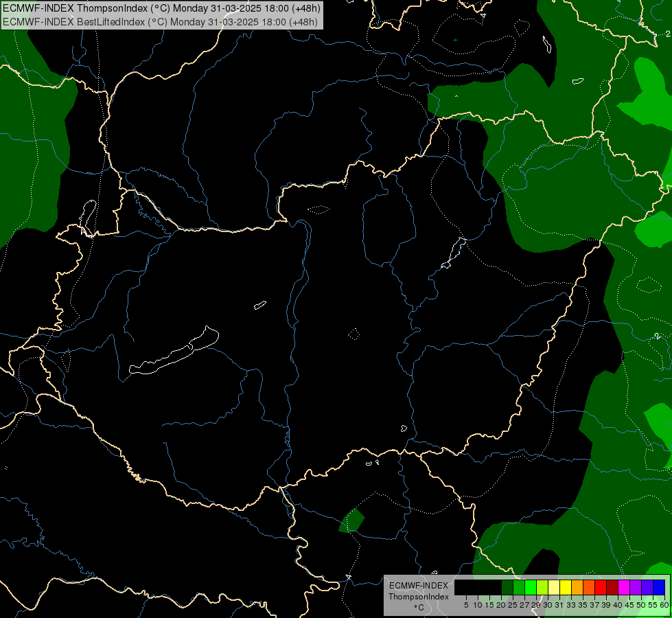Click the ThompsonIndex title line at top
Image resolution: width=672 pixels, height=618 pixels.
(x=161, y=8)
